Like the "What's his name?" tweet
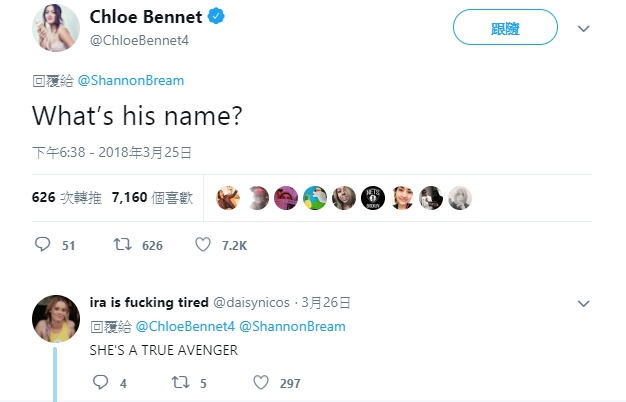Screen dimensions: 626x402 pyautogui.click(x=203, y=244)
